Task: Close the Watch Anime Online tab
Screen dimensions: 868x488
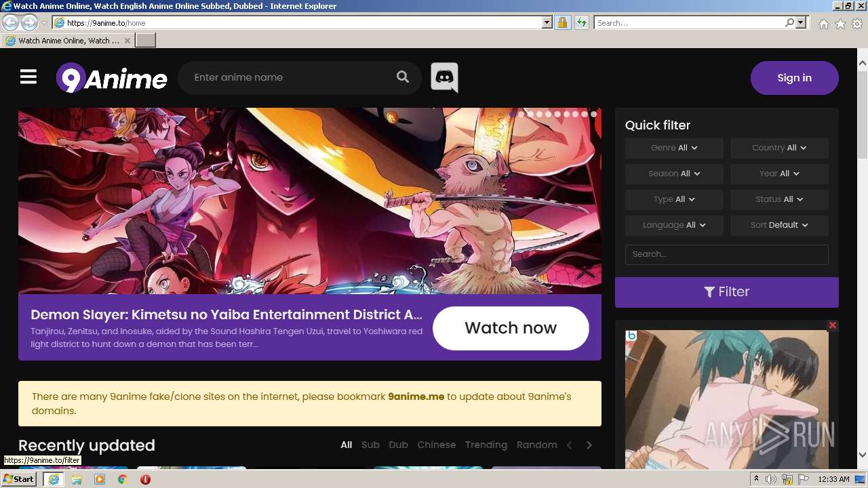Action: click(x=127, y=41)
